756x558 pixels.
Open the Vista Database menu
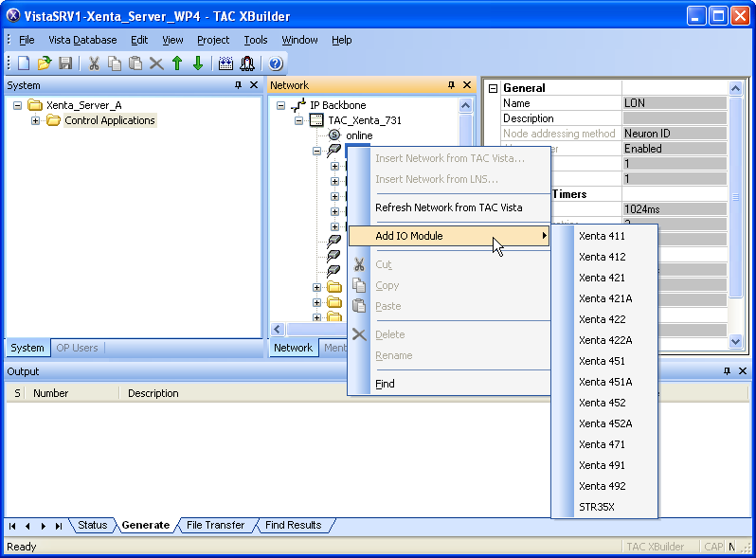82,40
